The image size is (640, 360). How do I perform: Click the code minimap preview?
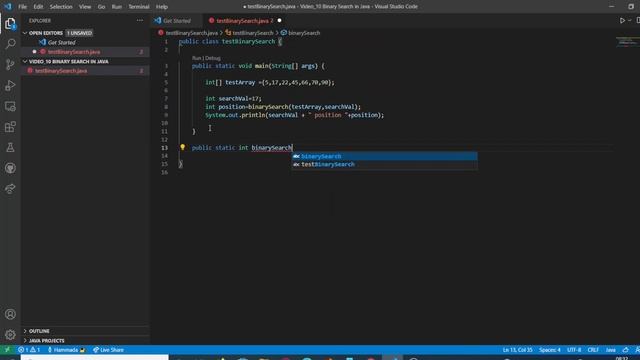pyautogui.click(x=627, y=42)
